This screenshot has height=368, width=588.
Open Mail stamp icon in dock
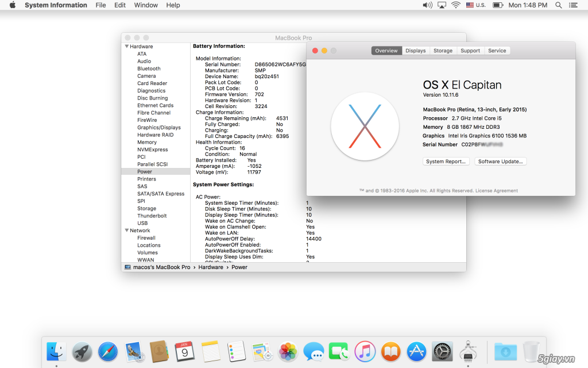pyautogui.click(x=133, y=352)
